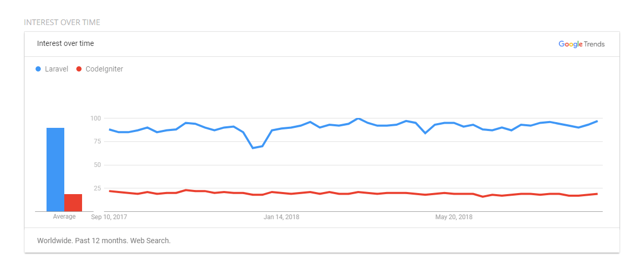The image size is (644, 263).
Task: Click the right end of the red CodeIgniter line
Action: (596, 194)
